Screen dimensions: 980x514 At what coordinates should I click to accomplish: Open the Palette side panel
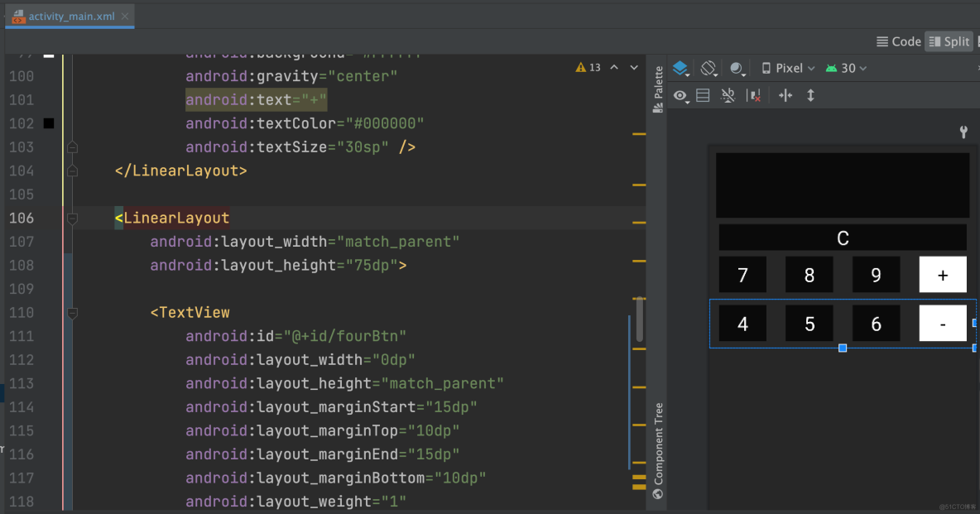657,89
